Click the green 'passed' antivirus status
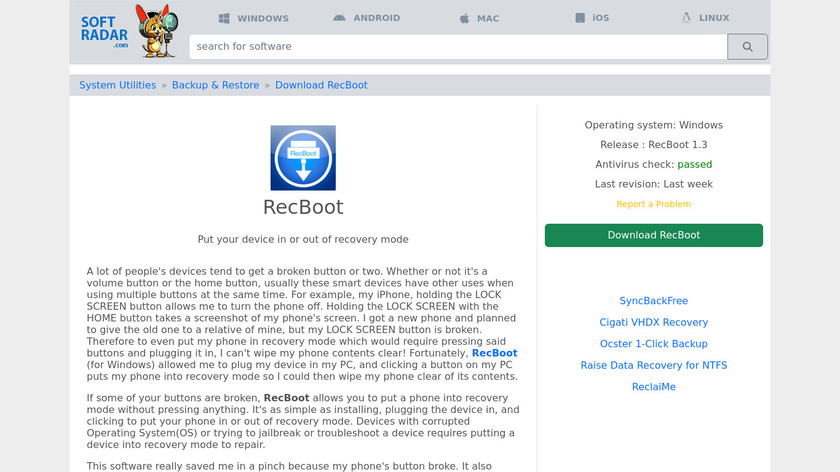The height and width of the screenshot is (472, 840). point(694,164)
